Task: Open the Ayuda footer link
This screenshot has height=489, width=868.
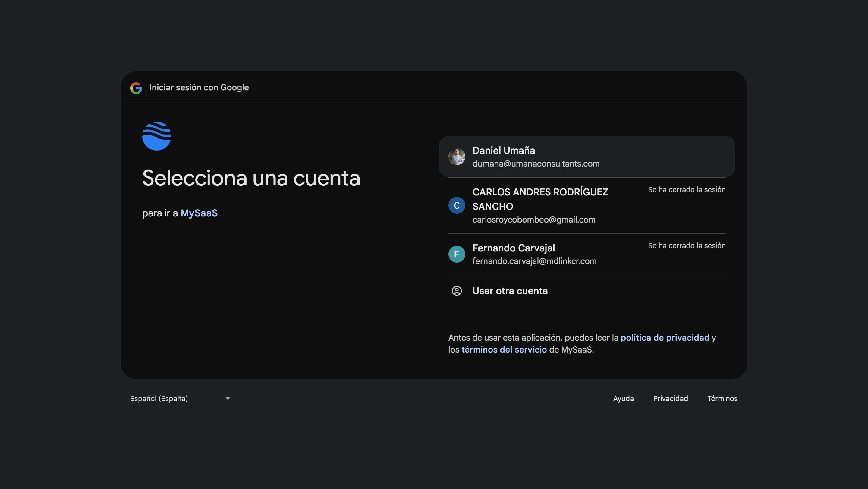Action: point(623,398)
